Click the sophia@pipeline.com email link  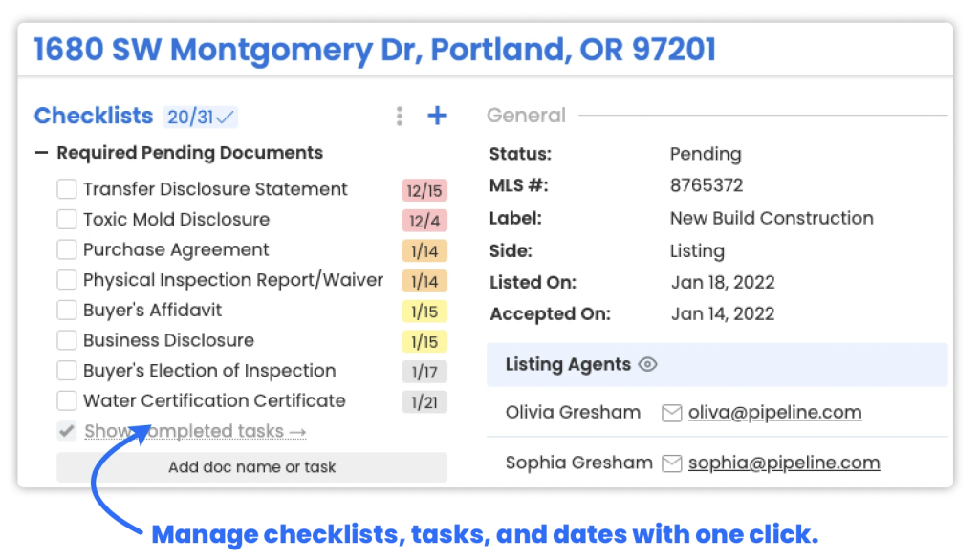(784, 463)
